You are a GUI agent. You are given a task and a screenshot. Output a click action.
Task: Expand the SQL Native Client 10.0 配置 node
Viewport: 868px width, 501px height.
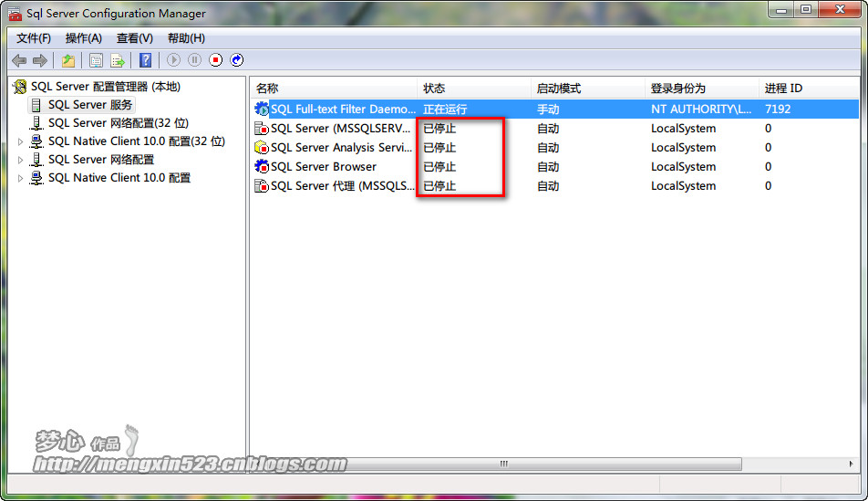coord(20,179)
